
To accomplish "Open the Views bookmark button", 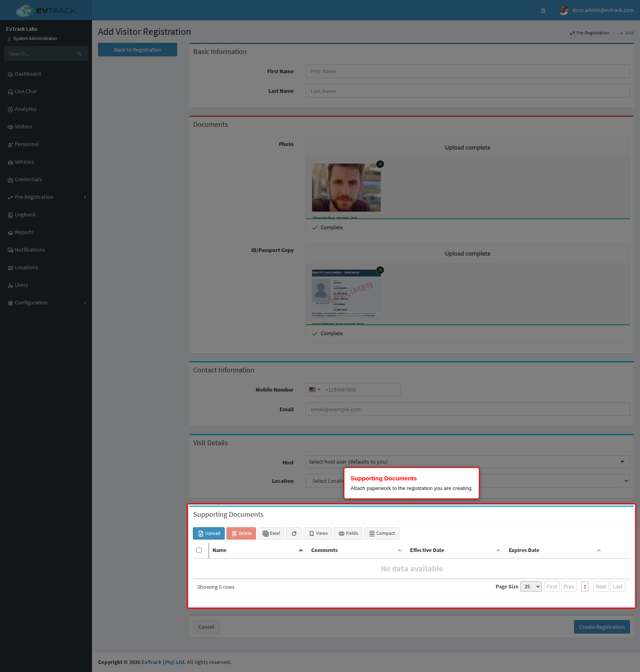I will pos(318,533).
